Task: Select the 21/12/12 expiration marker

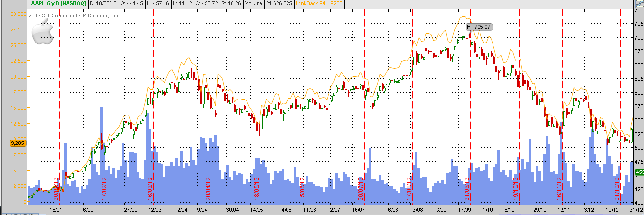Action: pos(616,189)
